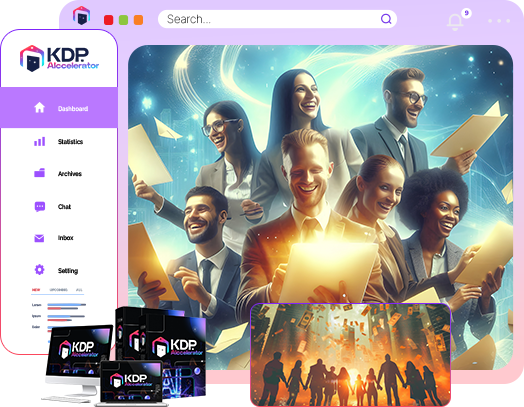Open the three-dot overflow menu

tap(499, 21)
